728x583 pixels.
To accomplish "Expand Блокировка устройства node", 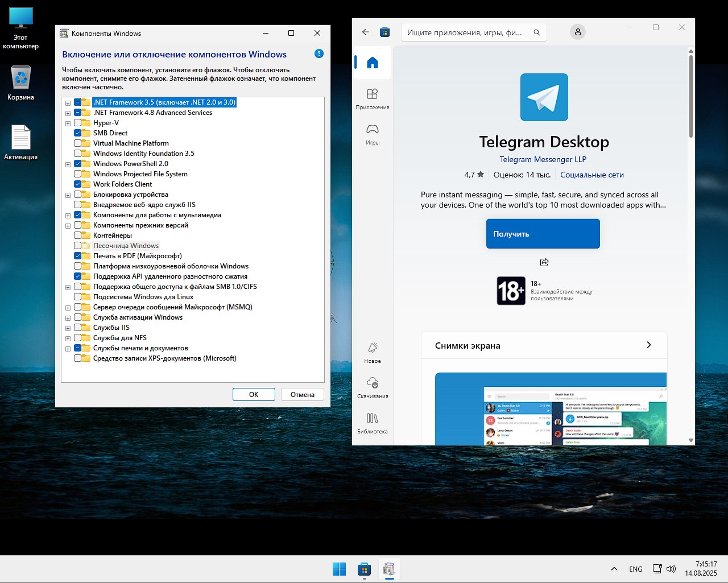I will coord(68,195).
